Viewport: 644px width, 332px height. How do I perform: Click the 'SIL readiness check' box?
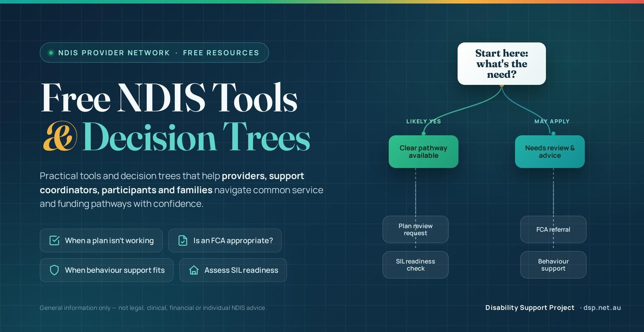(416, 265)
